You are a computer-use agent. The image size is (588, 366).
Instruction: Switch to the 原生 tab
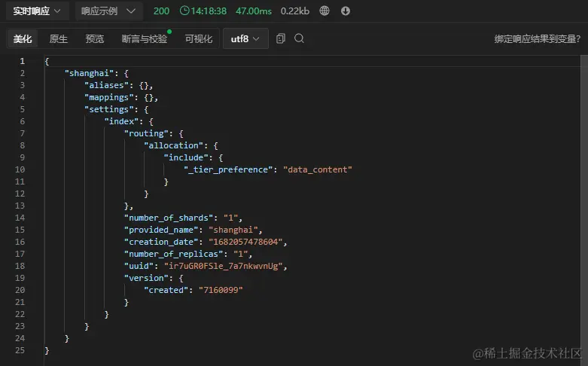pyautogui.click(x=59, y=38)
